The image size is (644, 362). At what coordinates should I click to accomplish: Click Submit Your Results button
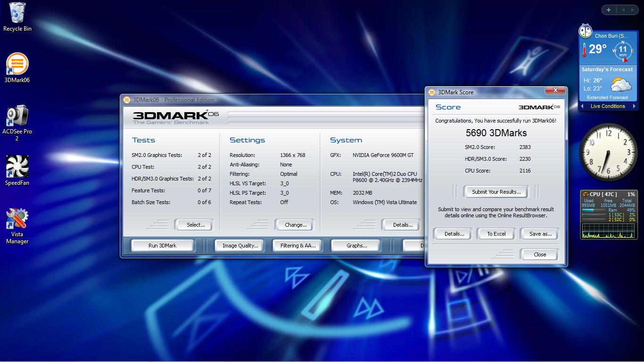tap(496, 192)
